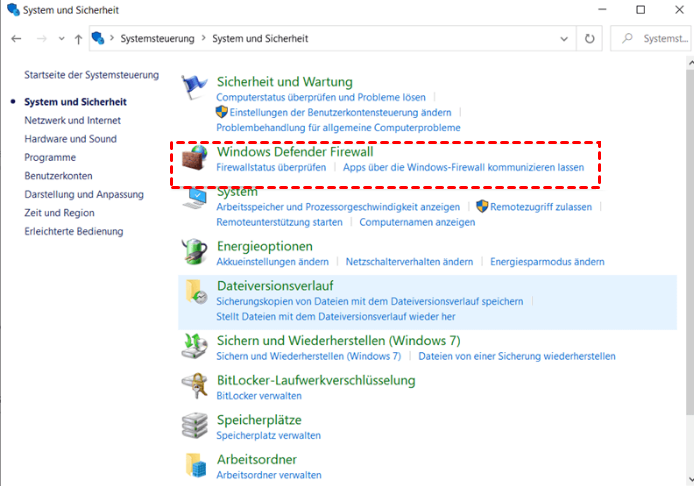Click the Control Panel icon in address bar
694x486 pixels.
tap(98, 39)
